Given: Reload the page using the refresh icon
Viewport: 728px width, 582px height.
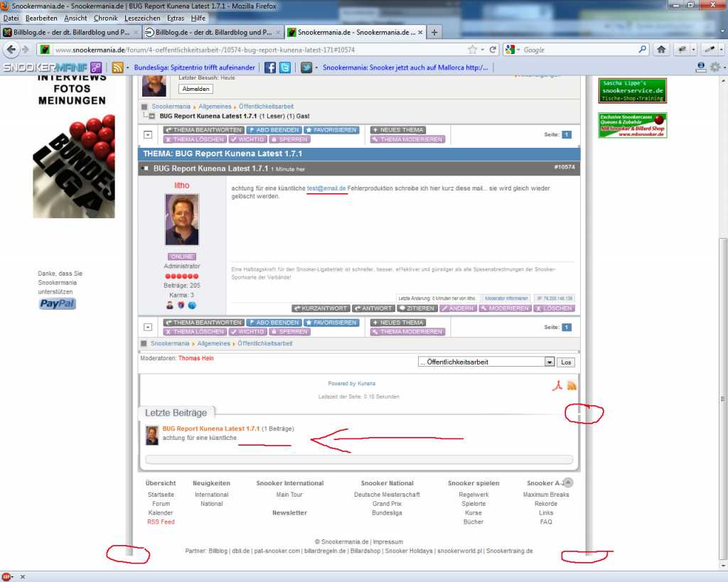Looking at the screenshot, I should click(x=492, y=50).
